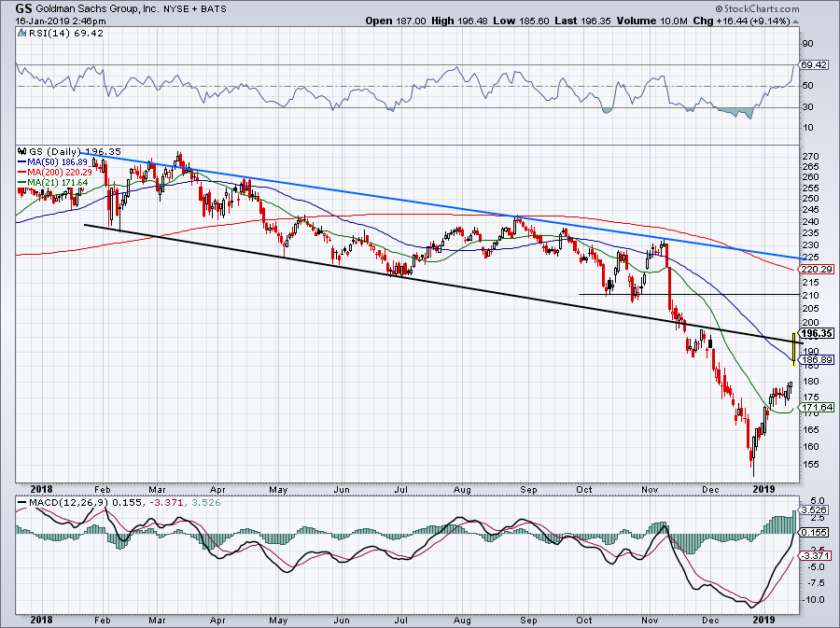
Task: Click the Jul label on bottom MACD axis
Action: point(401,621)
